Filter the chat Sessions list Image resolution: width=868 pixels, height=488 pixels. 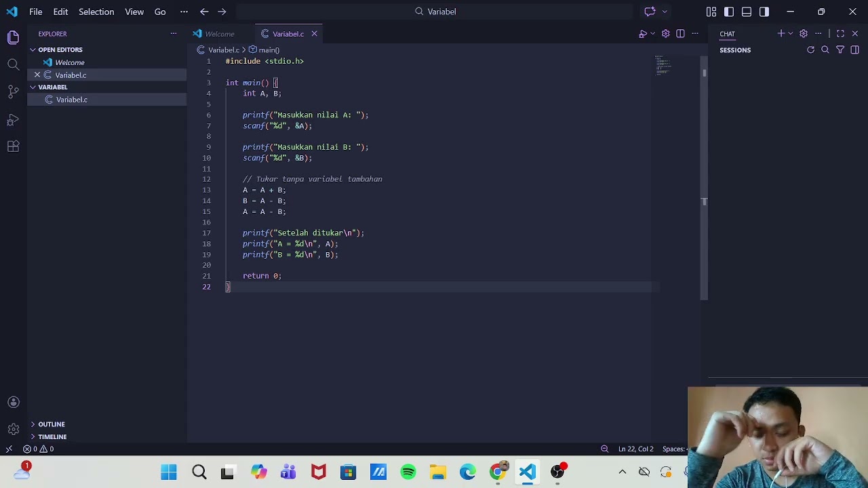[840, 50]
